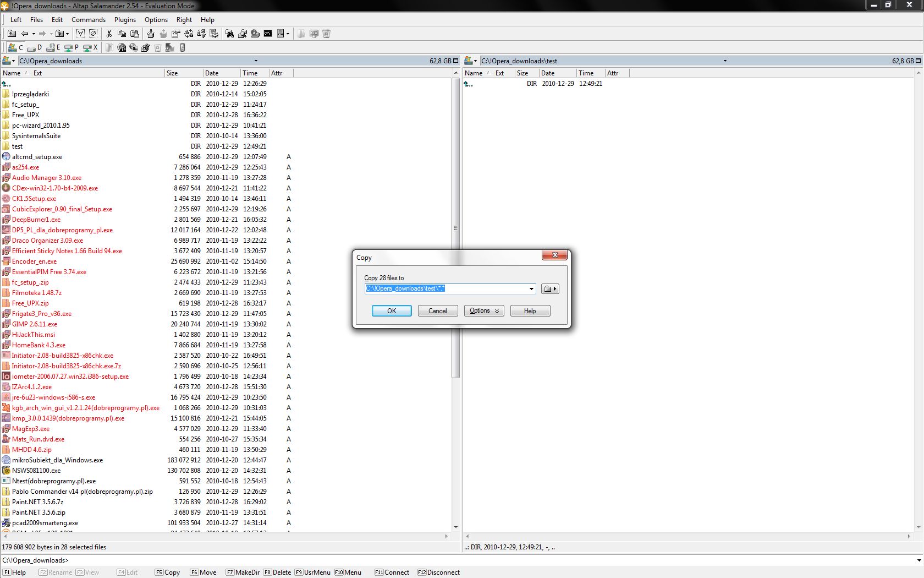The image size is (924, 578).
Task: Click the Forward arrow toolbar icon
Action: [x=42, y=34]
